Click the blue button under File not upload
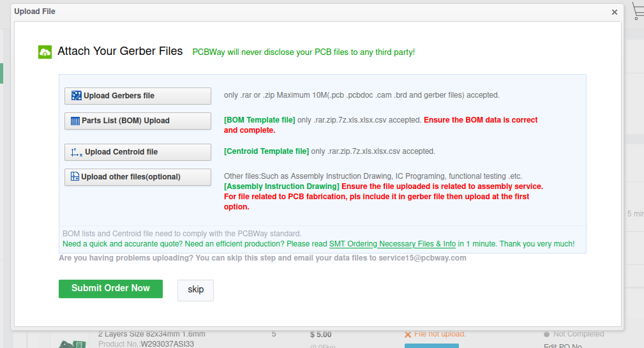This screenshot has width=644, height=348. pos(431,345)
